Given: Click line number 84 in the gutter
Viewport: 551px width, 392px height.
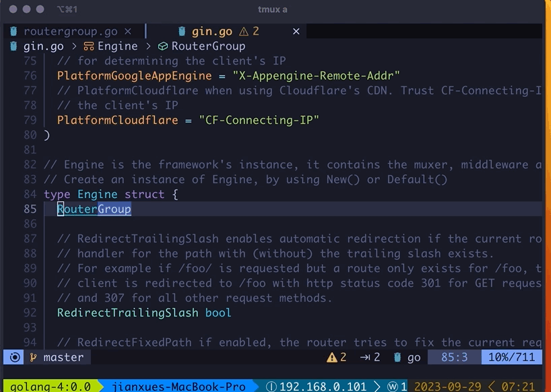Looking at the screenshot, I should (x=30, y=194).
